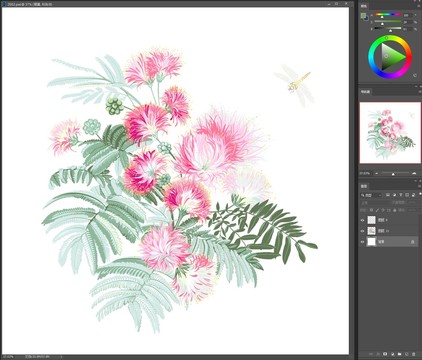Click the Navigator zoom in icon
Screen dimensions: 422x360
[x=414, y=173]
